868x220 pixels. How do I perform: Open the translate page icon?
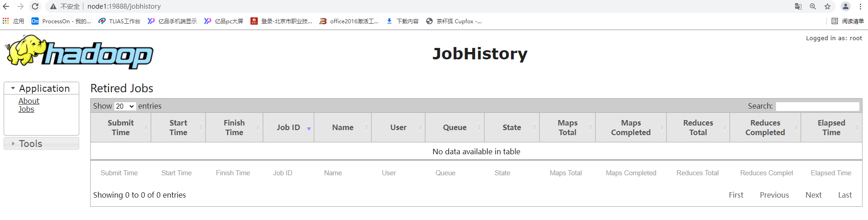point(798,6)
